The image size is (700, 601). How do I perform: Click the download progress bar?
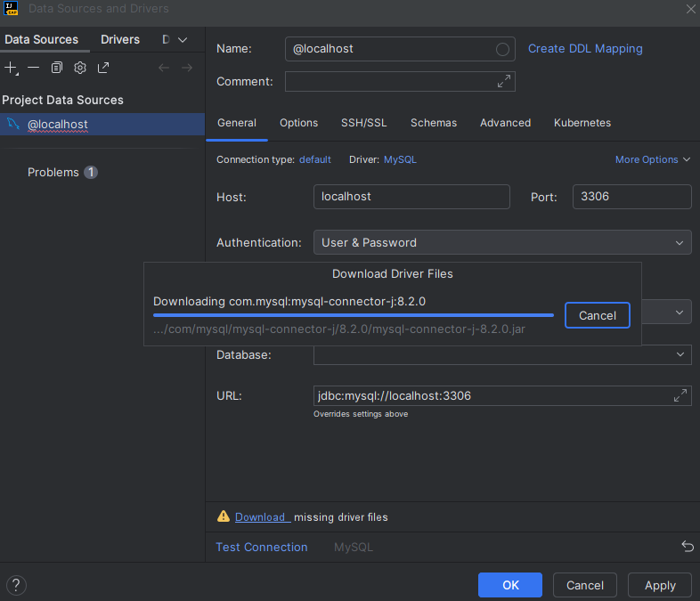pyautogui.click(x=354, y=315)
